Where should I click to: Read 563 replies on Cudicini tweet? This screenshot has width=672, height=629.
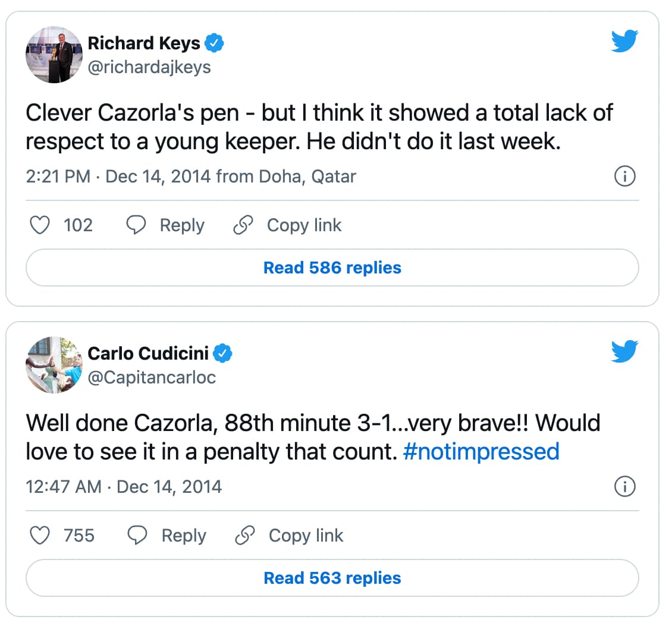[332, 578]
